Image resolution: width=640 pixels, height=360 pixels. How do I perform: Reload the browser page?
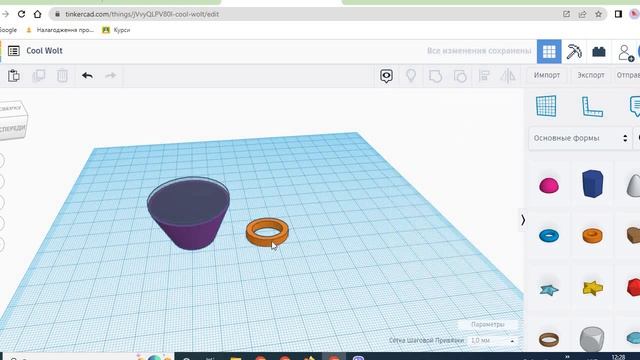[21, 14]
